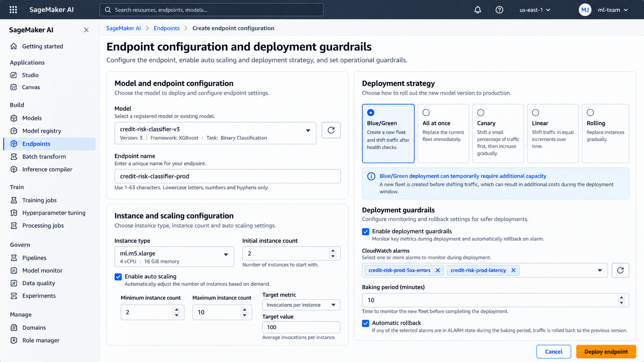Open the help question mark icon

(499, 10)
